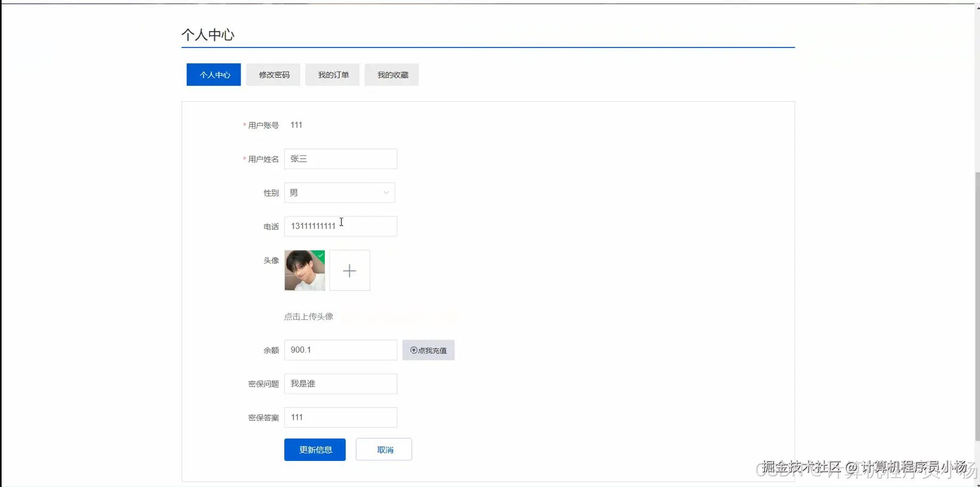Open the 我的订单 tab
The image size is (980, 487).
click(x=332, y=75)
